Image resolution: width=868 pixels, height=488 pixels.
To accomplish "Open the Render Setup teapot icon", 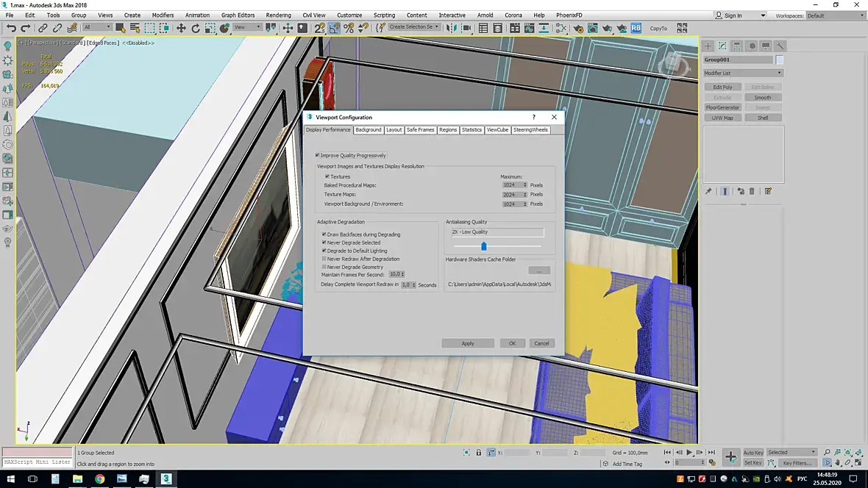I will 579,28.
